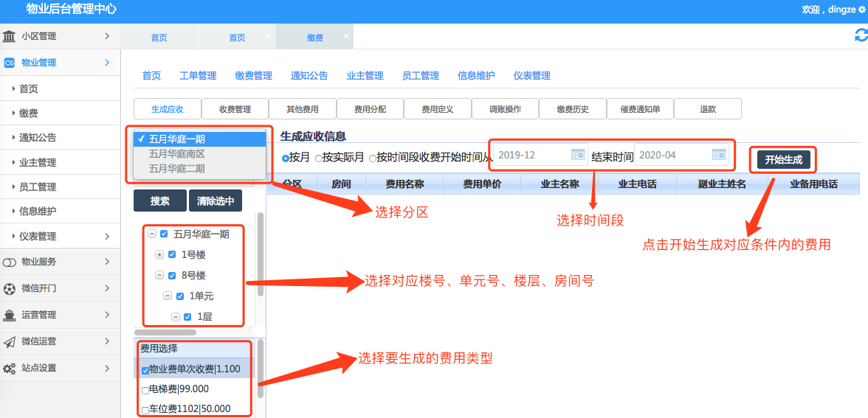Expand the 仪表管理 sidebar chevron
The width and height of the screenshot is (868, 418).
tap(108, 237)
